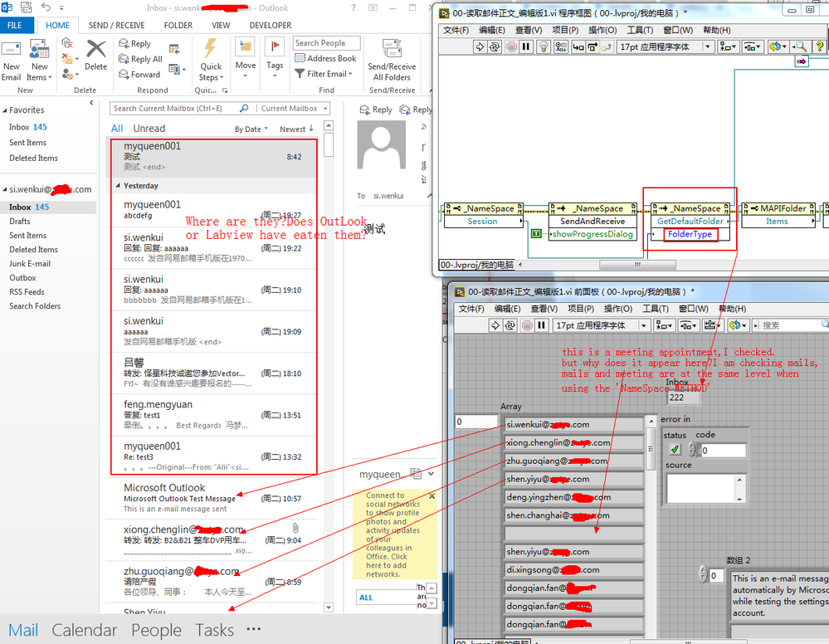
Task: Open the By Date arrangement dropdown
Action: (x=251, y=129)
